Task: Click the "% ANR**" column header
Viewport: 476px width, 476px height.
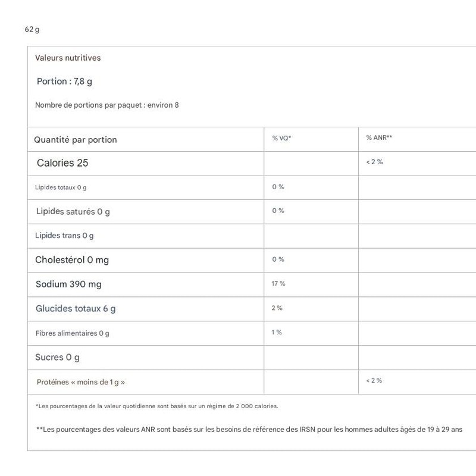Action: pyautogui.click(x=379, y=138)
